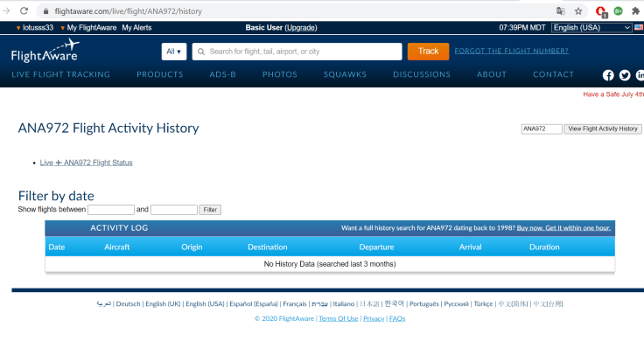
Task: Open the All search-type dropdown
Action: point(174,52)
